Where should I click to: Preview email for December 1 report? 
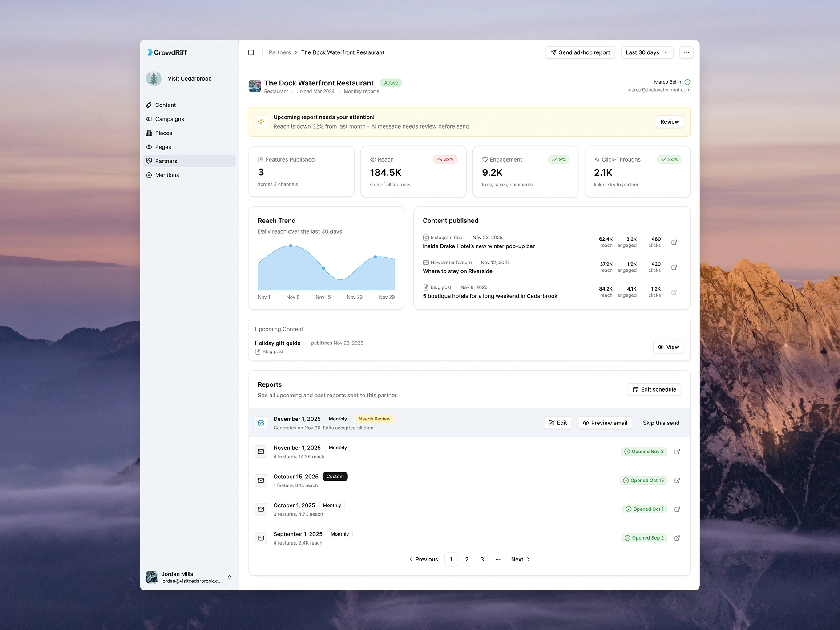(605, 423)
